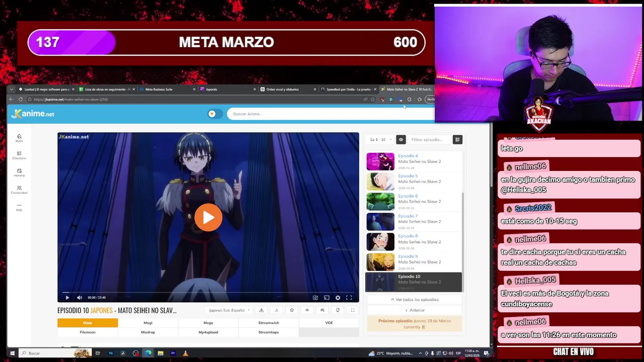Open Premiere Pro from the taskbar

point(173,353)
